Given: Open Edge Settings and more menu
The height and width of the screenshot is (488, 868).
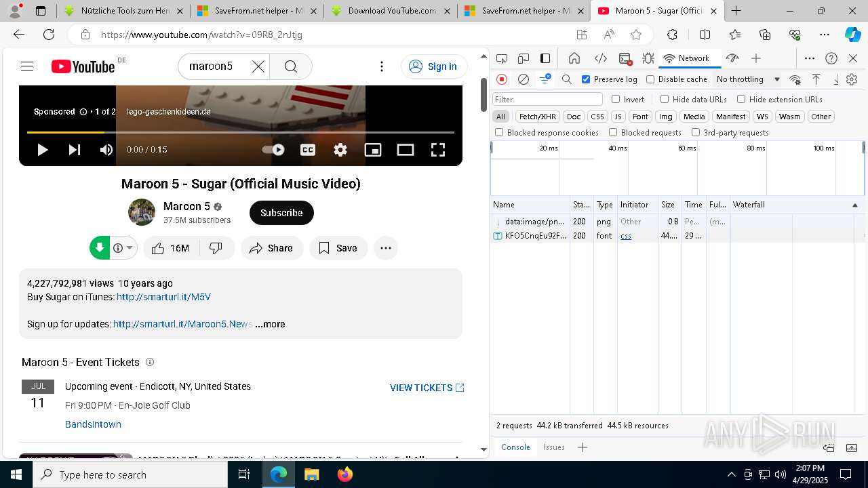Looking at the screenshot, I should (825, 35).
